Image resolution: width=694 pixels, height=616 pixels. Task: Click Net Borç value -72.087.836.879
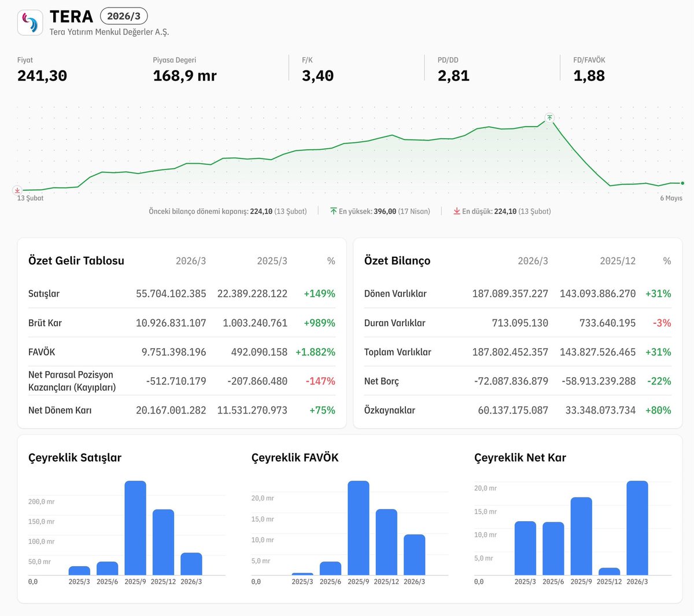511,381
